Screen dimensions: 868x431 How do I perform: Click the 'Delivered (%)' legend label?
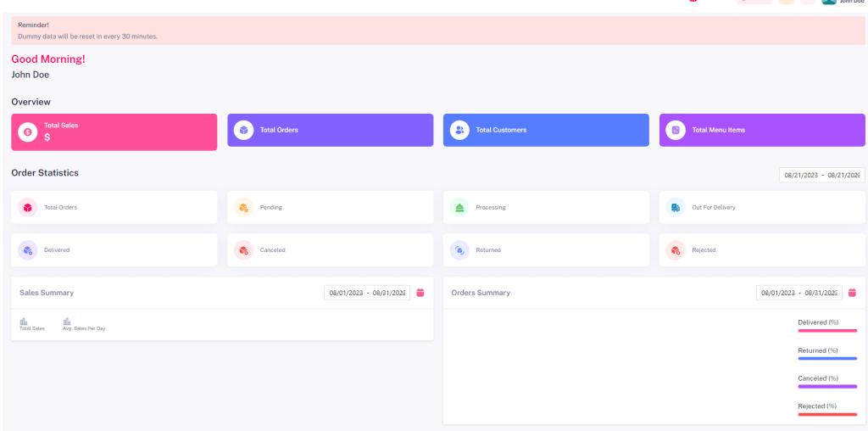tap(818, 322)
